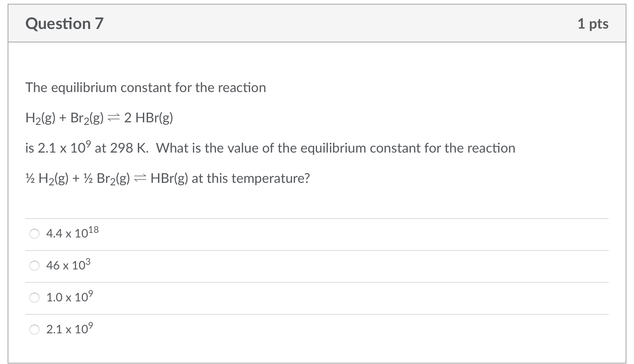Select the 1.0 x 10^9 answer radio button
Screen dimensions: 634x364
click(35, 298)
